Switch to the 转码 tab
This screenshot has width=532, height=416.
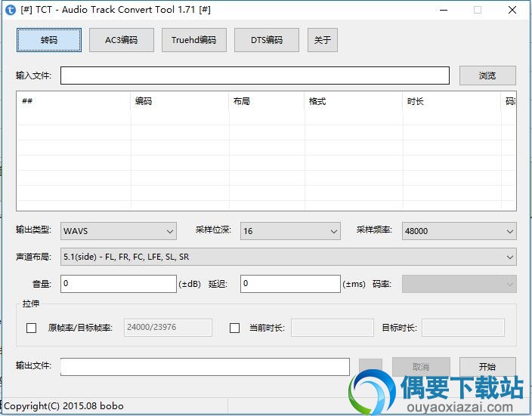click(49, 40)
